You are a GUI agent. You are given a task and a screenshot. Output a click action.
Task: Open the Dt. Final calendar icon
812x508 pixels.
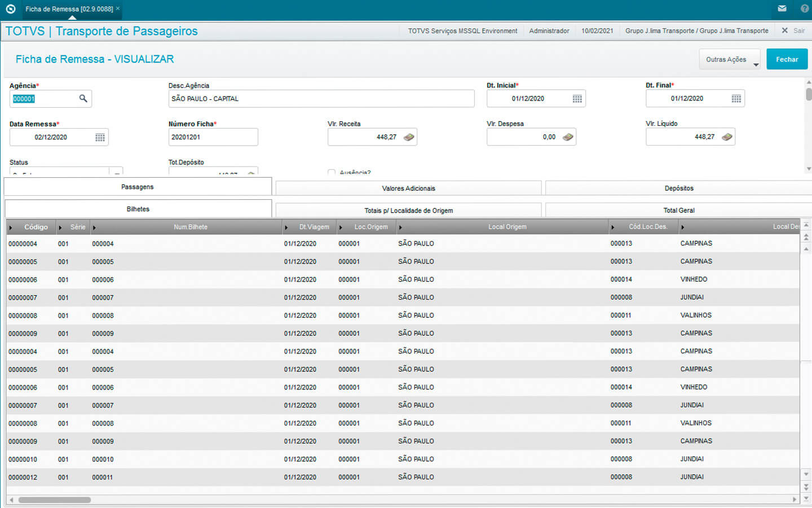(x=736, y=99)
